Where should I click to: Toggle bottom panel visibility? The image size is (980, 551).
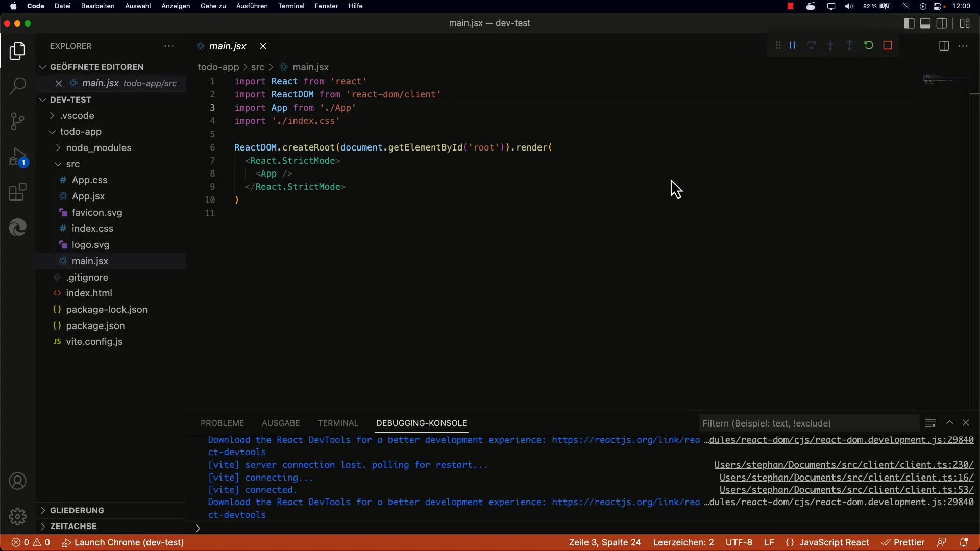(x=925, y=23)
